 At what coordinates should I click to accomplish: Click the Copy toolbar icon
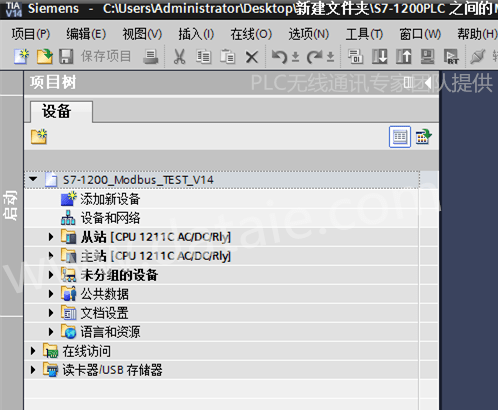click(203, 56)
